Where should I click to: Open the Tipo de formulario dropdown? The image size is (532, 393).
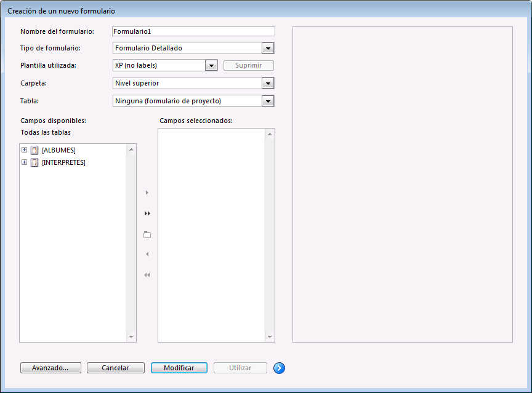click(267, 48)
